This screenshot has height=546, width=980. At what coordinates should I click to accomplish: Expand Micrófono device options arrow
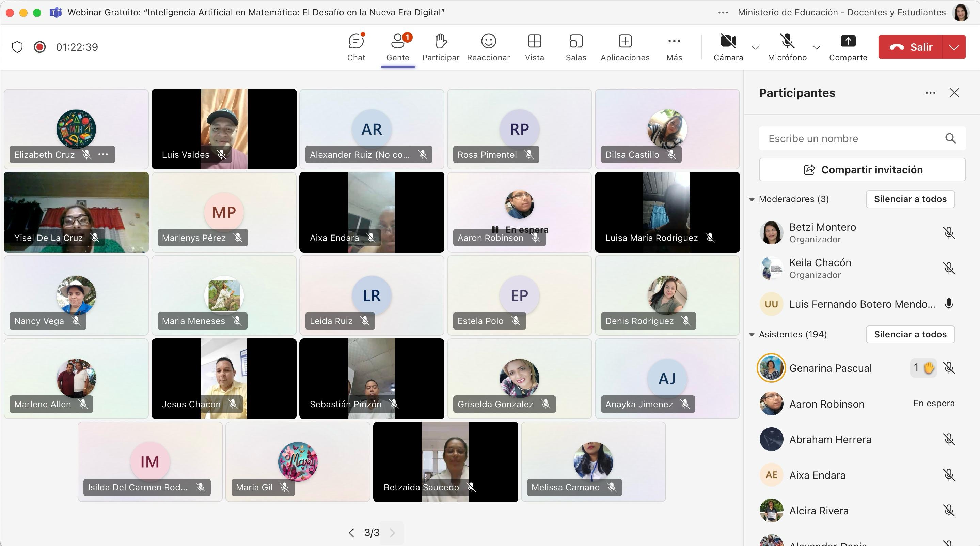click(x=817, y=48)
